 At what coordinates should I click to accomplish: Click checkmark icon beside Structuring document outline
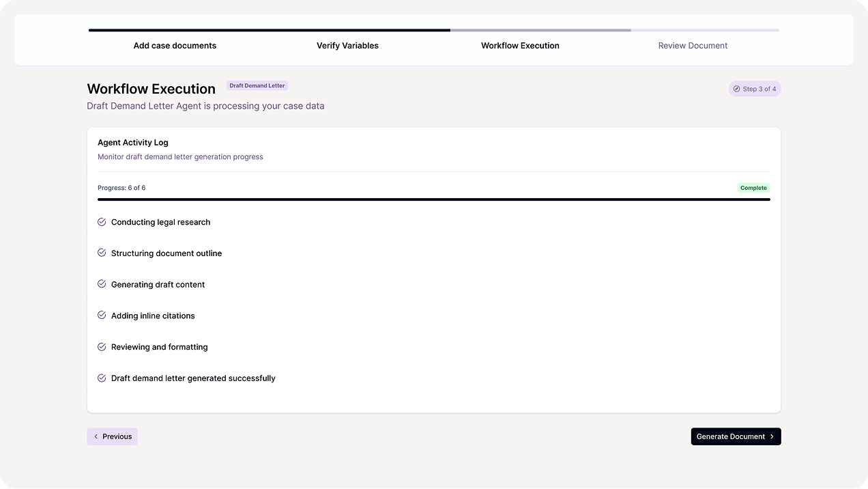(102, 253)
